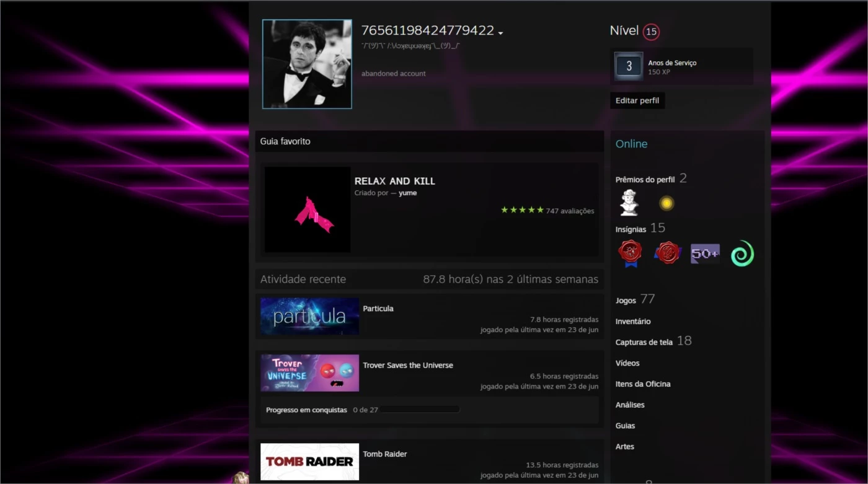This screenshot has height=484, width=868.
Task: Click the 13.5 horas registradas text
Action: click(x=562, y=465)
